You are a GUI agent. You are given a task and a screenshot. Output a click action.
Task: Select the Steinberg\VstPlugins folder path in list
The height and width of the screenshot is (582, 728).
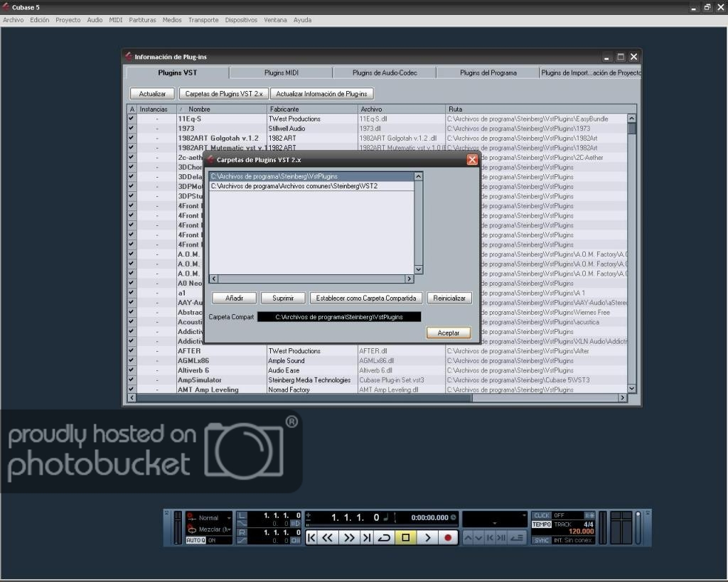pyautogui.click(x=311, y=176)
